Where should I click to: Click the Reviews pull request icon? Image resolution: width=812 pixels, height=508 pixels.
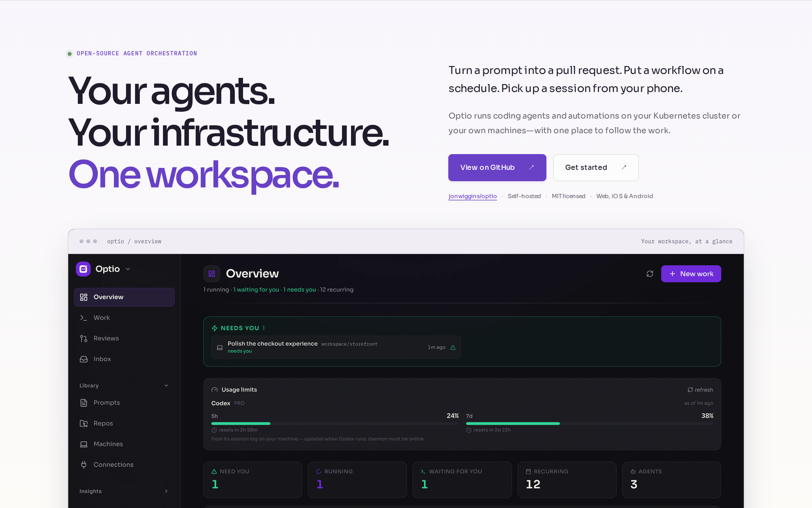(x=83, y=338)
